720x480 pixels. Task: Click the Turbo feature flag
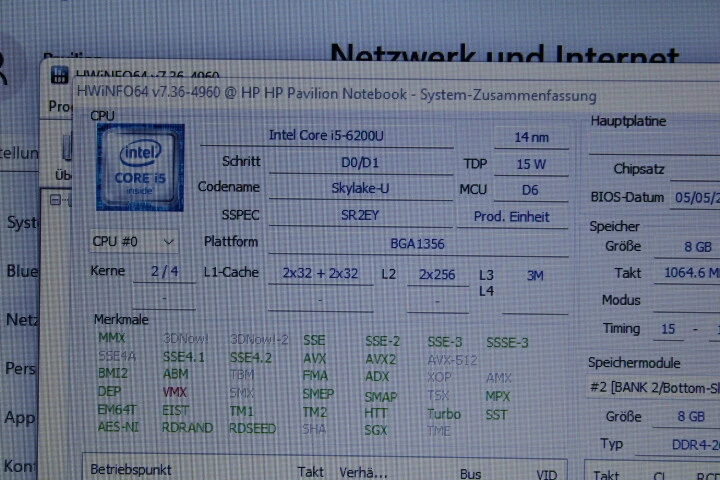point(444,414)
